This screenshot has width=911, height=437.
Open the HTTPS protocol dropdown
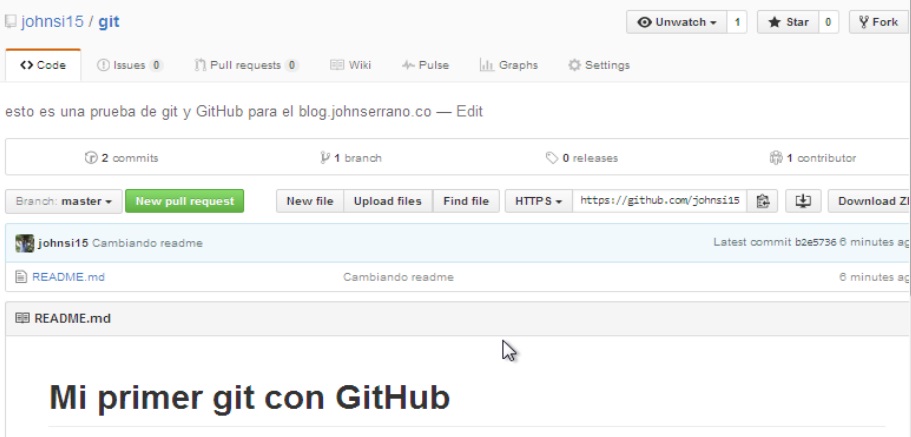tap(539, 201)
